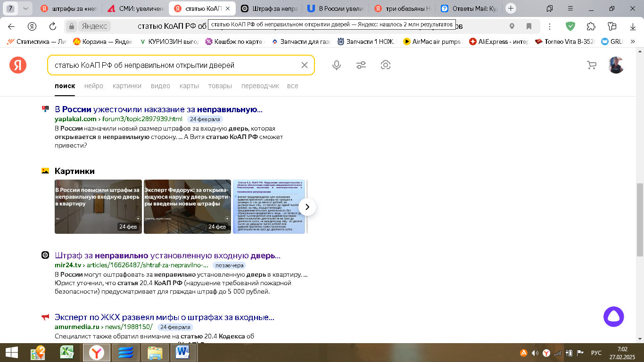The width and height of the screenshot is (644, 362).
Task: Open the Yandex Market shopping cart icon
Action: [x=592, y=65]
